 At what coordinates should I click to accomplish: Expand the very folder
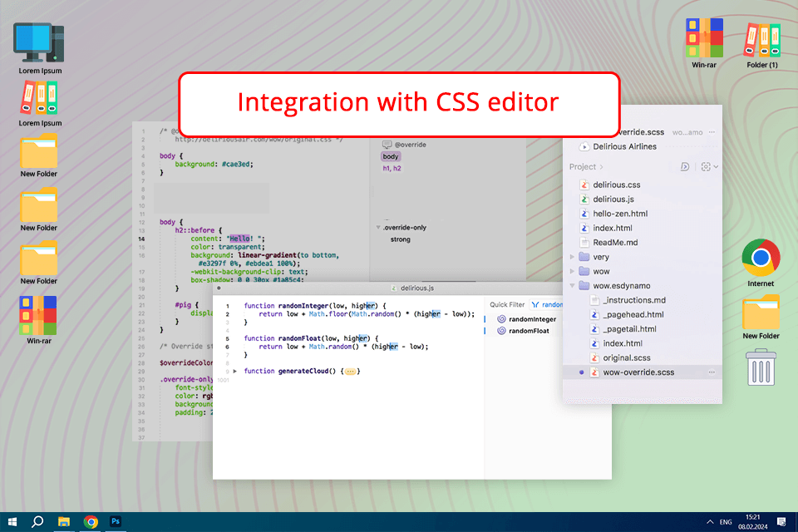coord(572,257)
